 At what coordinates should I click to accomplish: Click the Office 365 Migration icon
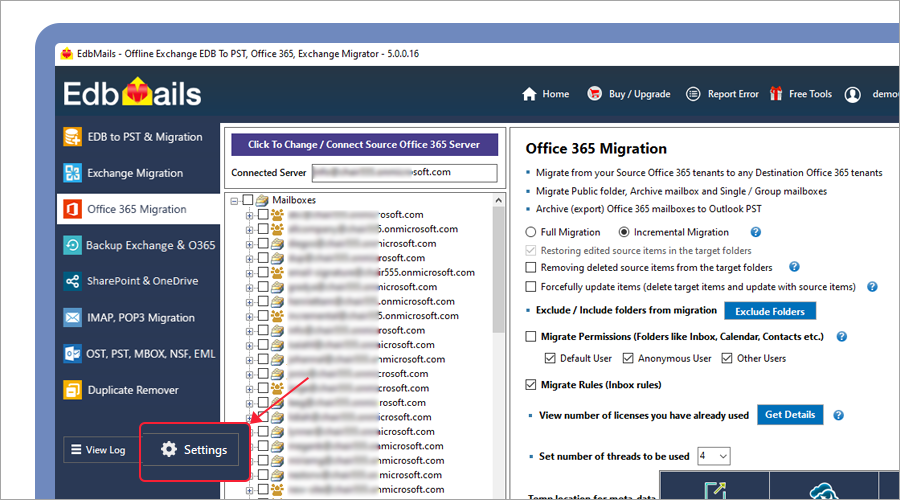pyautogui.click(x=72, y=209)
